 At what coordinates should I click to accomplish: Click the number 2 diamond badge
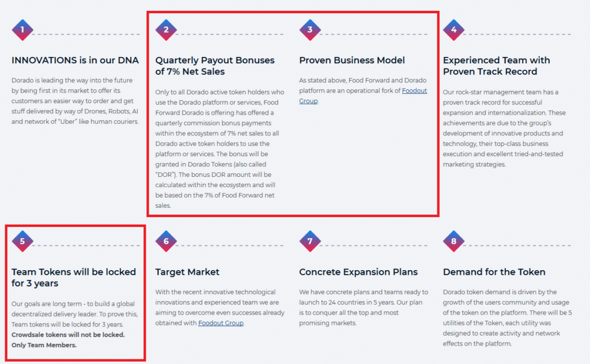click(x=166, y=30)
